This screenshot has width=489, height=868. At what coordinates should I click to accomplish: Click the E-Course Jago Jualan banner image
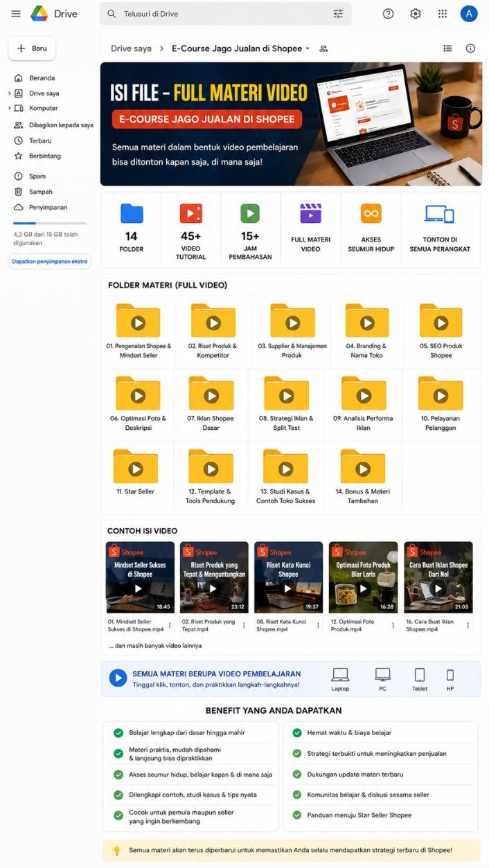[291, 125]
